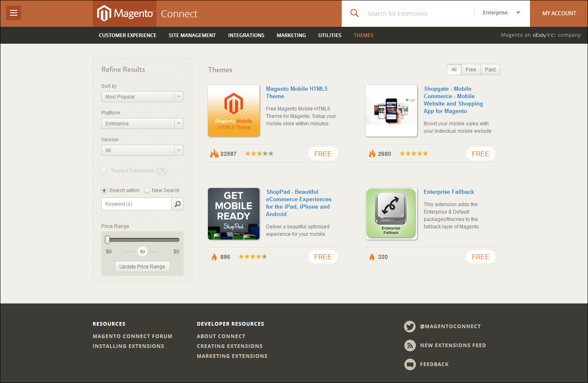The image size is (588, 383).
Task: Click the search magnifier icon in header
Action: 354,13
